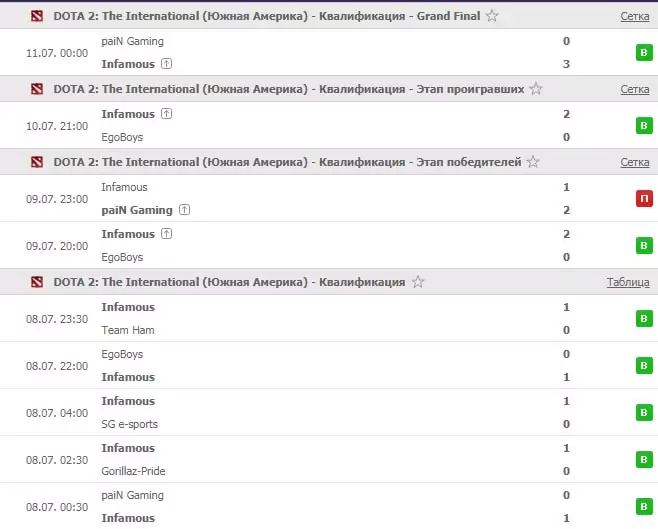
Task: Click Dota 2 logo in Квалификация header
Action: coord(37,282)
